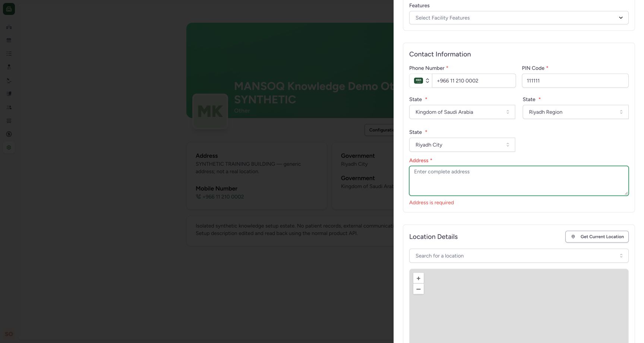Open the settings gear icon in the sidebar
This screenshot has width=644, height=343.
[x=9, y=147]
